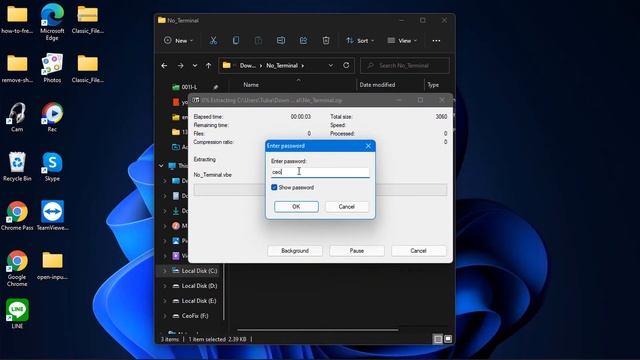Open the View dropdown menu

402,40
